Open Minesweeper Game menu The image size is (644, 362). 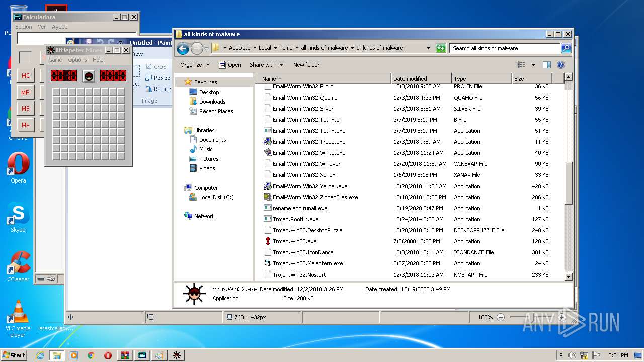click(55, 60)
